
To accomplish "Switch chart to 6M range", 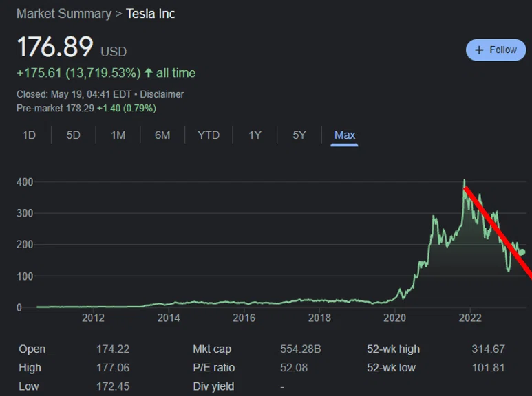I will point(162,135).
